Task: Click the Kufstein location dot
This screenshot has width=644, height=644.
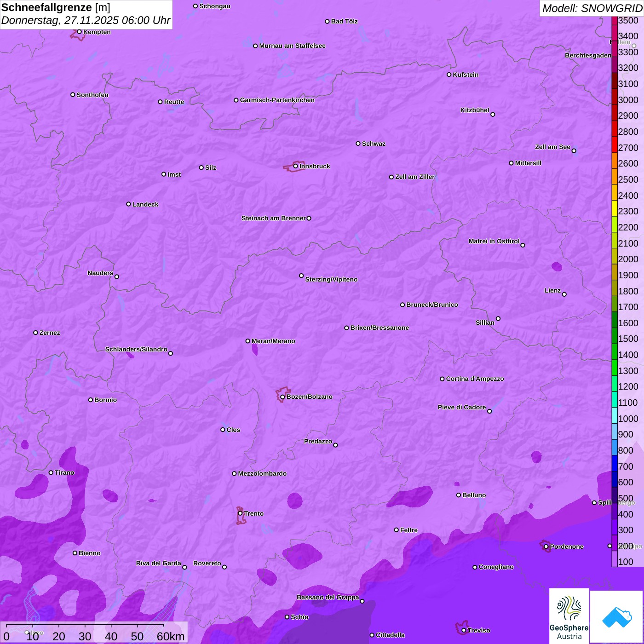Action: pos(449,75)
